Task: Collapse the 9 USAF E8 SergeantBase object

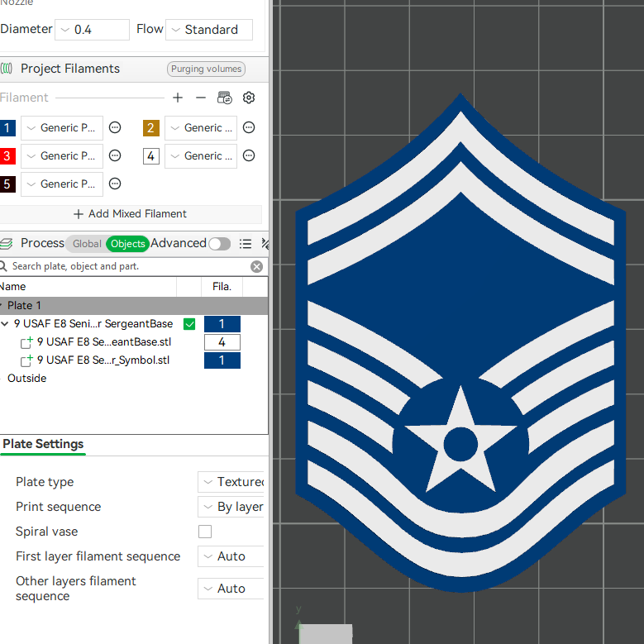Action: click(5, 324)
